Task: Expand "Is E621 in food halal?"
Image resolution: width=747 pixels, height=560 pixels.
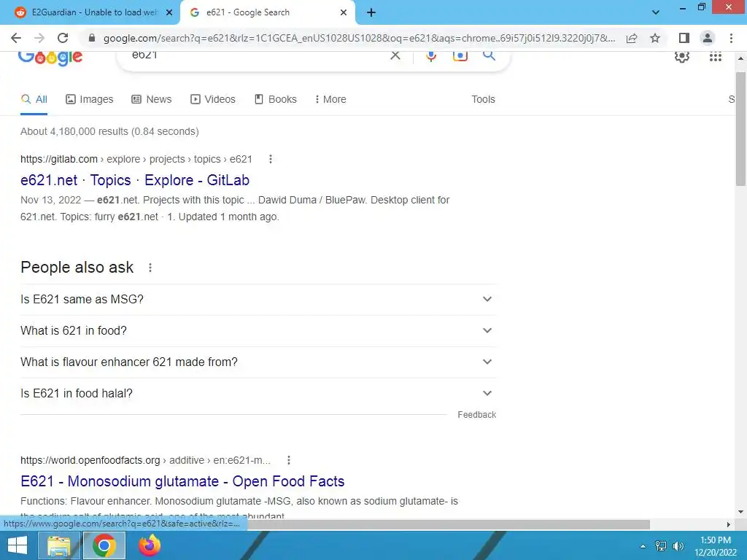Action: tap(258, 393)
